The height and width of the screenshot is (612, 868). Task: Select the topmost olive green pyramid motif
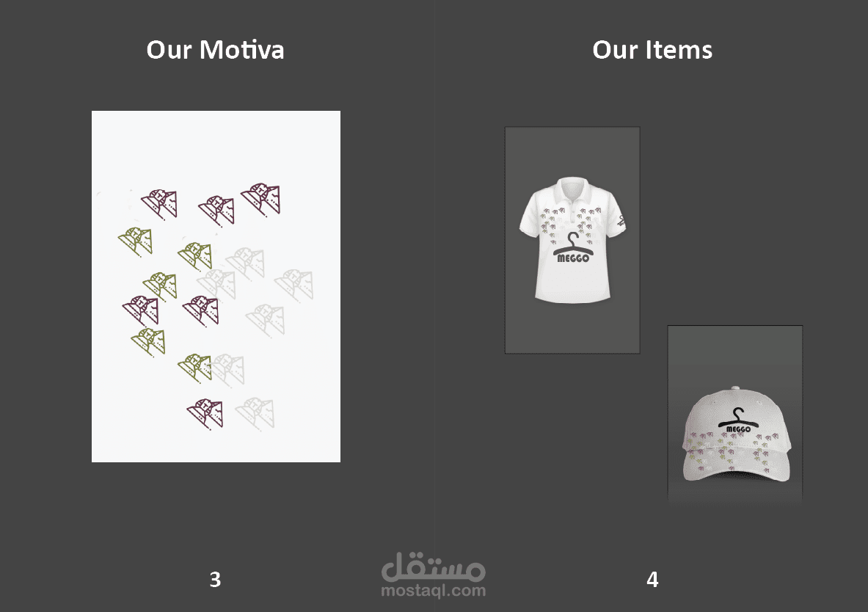(x=136, y=241)
